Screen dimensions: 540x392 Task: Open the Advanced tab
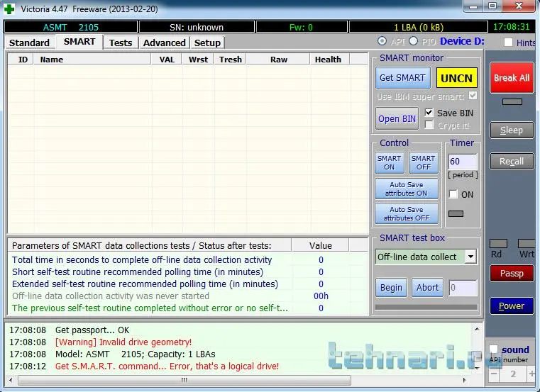pos(165,43)
